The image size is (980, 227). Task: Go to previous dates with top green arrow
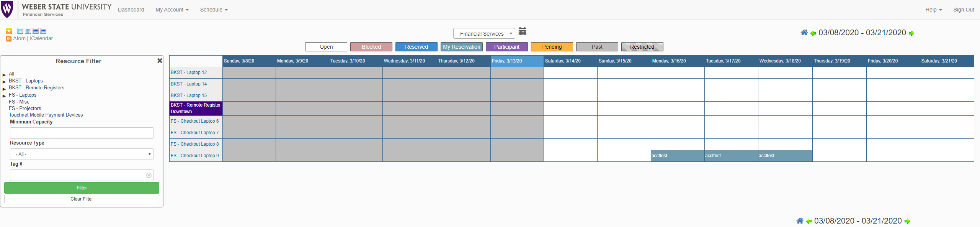(813, 33)
